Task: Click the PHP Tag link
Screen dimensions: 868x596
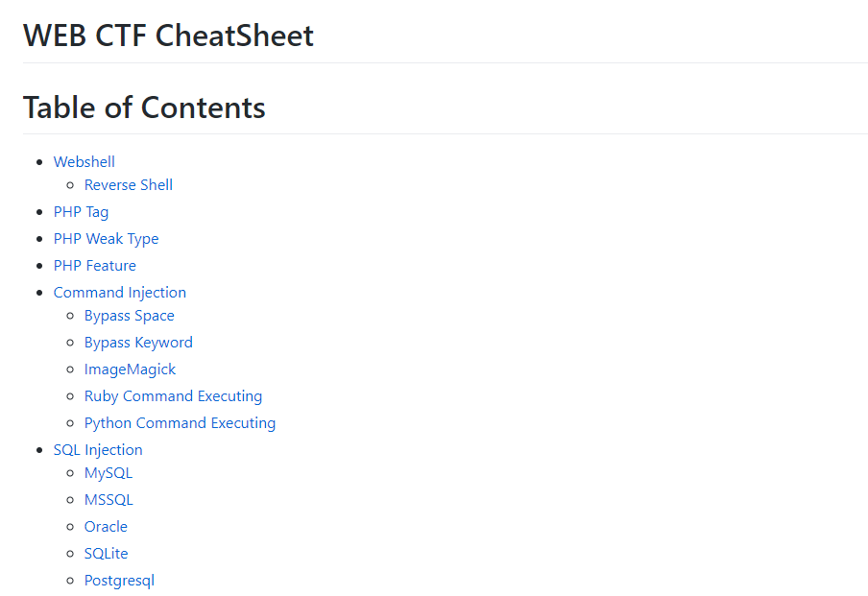Action: click(x=81, y=212)
